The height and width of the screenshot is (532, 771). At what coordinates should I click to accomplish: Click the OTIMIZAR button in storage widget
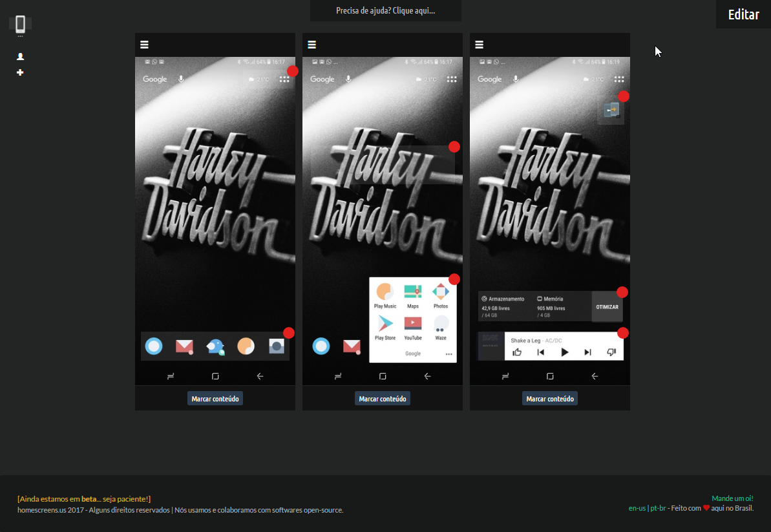click(607, 306)
